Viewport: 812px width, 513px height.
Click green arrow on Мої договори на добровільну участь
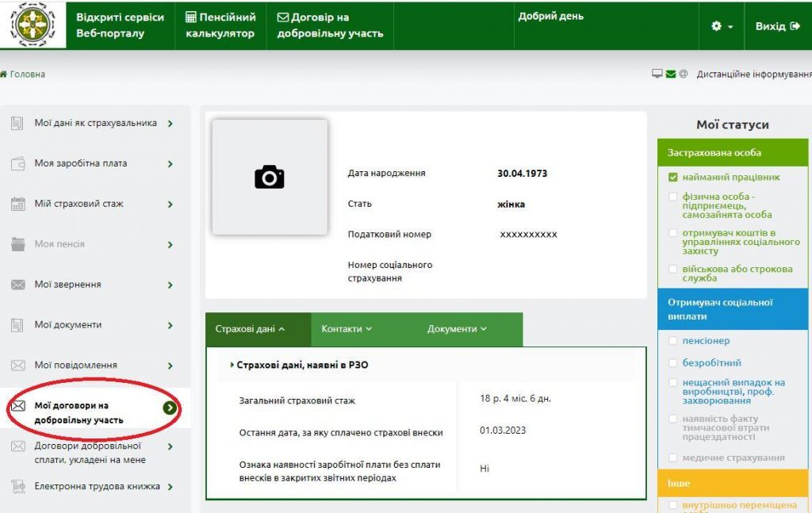(x=169, y=408)
